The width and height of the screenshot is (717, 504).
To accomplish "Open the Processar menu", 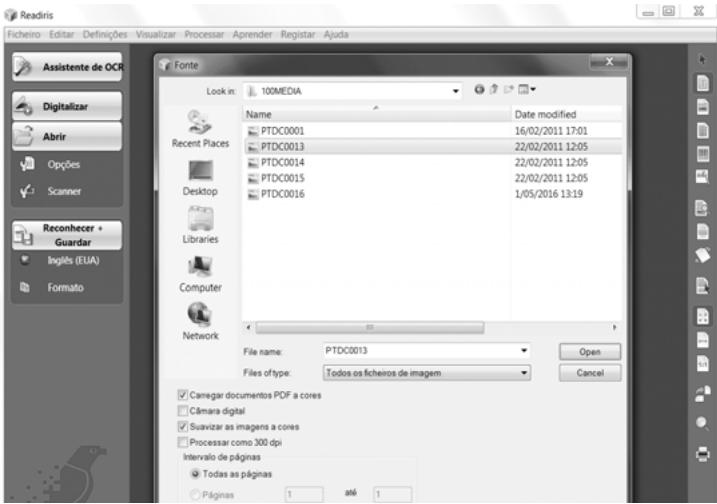I will (204, 34).
